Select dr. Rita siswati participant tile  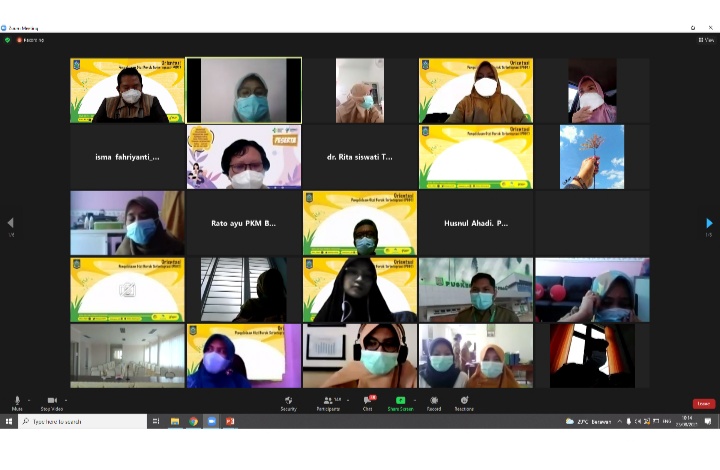pos(360,157)
